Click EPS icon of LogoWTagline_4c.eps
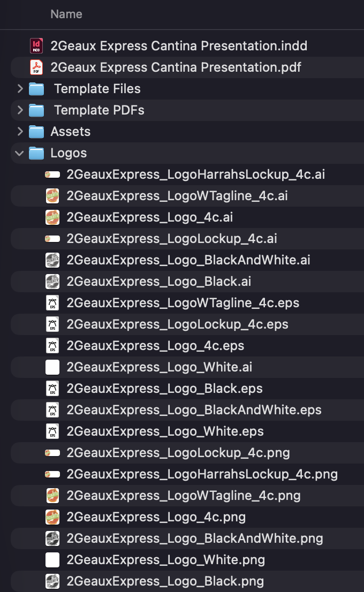364x592 pixels. [52, 303]
